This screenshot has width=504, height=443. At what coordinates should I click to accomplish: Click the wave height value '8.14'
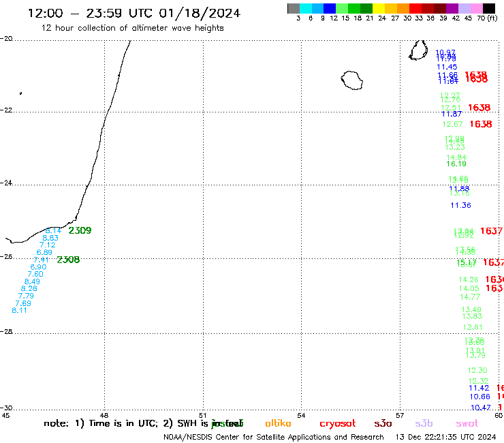pyautogui.click(x=53, y=230)
